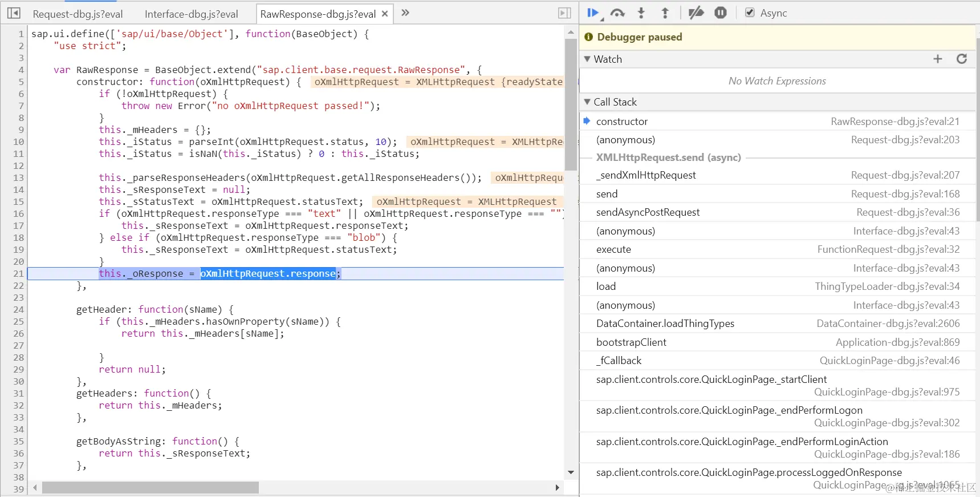Select DataContainer.loadThingTypes stack frame
Screen dimensions: 980x497
tap(778, 324)
